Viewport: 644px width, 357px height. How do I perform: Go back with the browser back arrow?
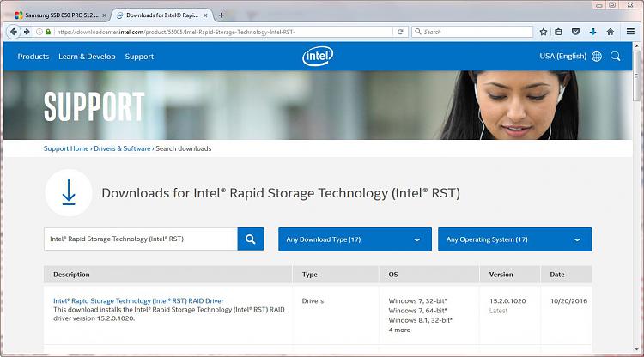[x=14, y=32]
